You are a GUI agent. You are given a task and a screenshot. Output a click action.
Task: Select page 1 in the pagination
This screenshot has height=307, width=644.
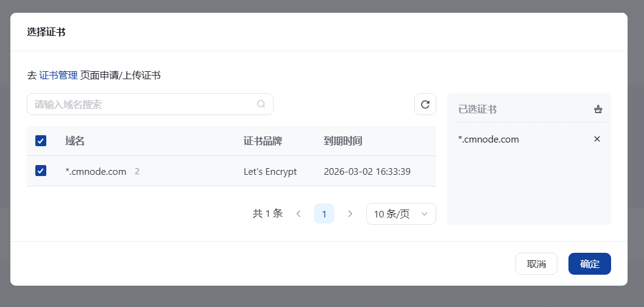324,214
